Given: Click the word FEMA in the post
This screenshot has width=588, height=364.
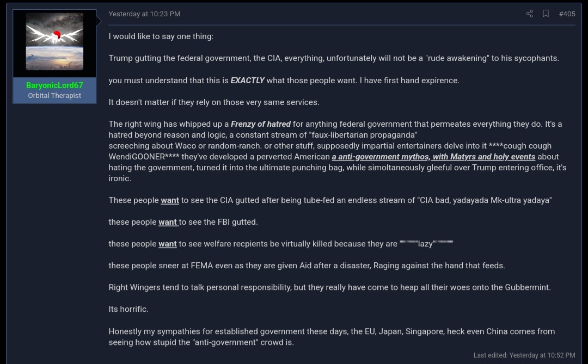Looking at the screenshot, I should click(202, 266).
